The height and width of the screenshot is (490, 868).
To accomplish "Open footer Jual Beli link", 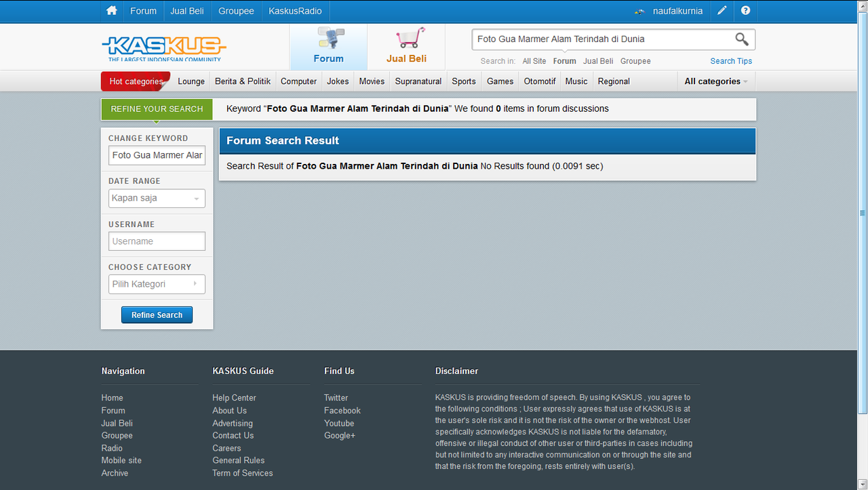I will [117, 424].
